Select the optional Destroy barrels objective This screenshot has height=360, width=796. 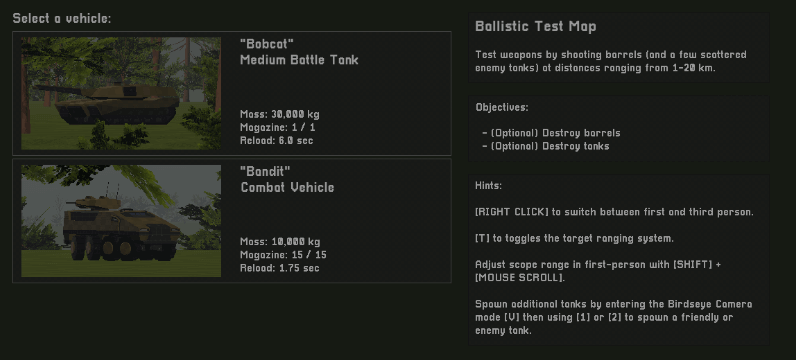tap(551, 133)
